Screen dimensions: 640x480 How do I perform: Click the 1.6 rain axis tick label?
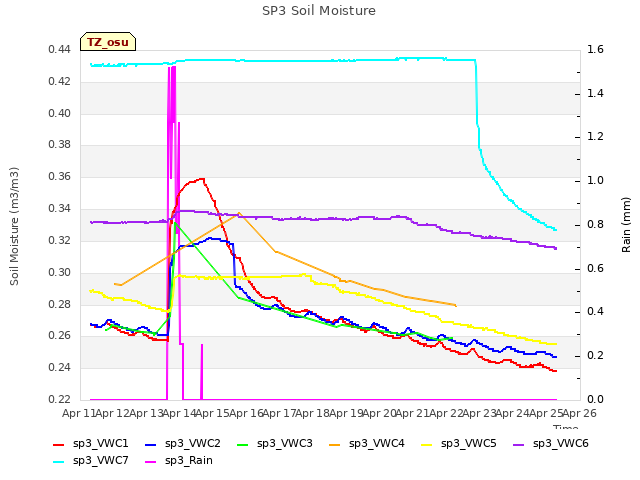click(595, 50)
